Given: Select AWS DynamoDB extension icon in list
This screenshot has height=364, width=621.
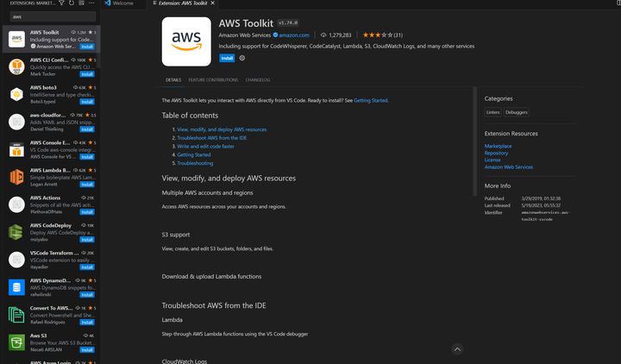Looking at the screenshot, I should (x=16, y=287).
